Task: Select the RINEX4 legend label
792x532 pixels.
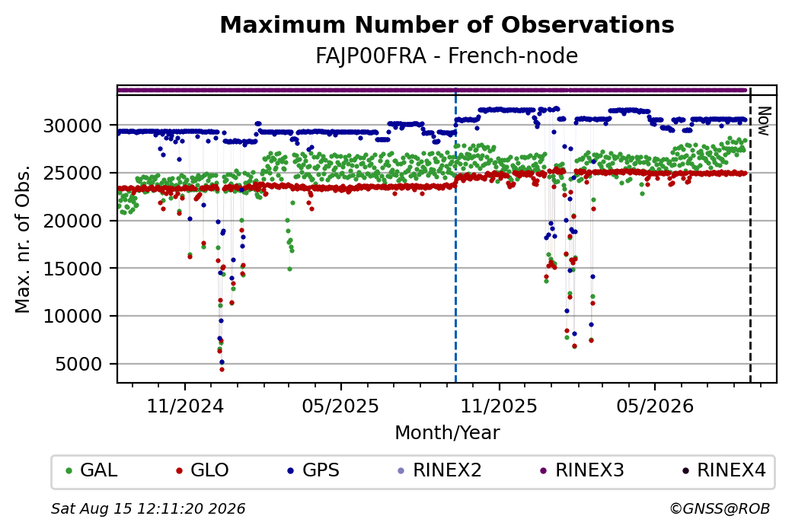Action: click(731, 470)
